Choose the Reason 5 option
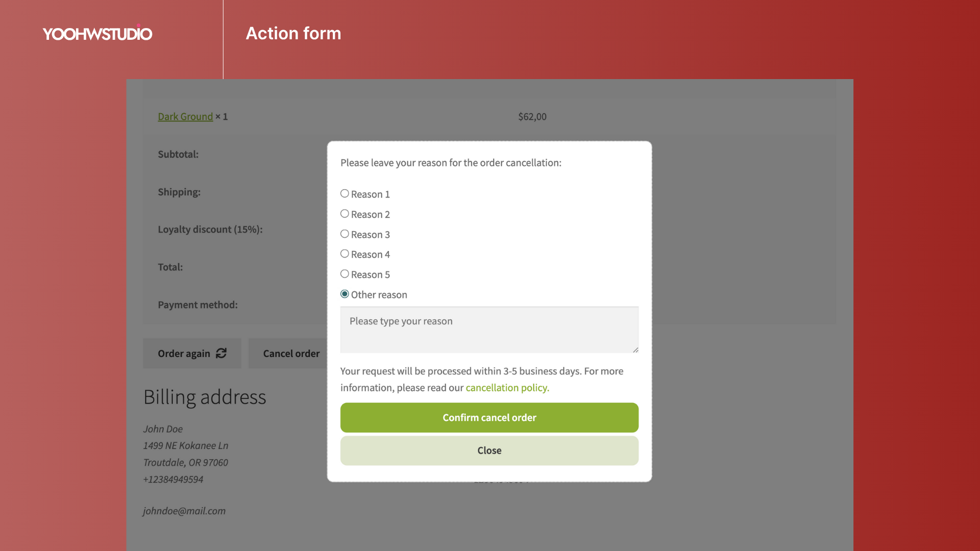 point(345,274)
